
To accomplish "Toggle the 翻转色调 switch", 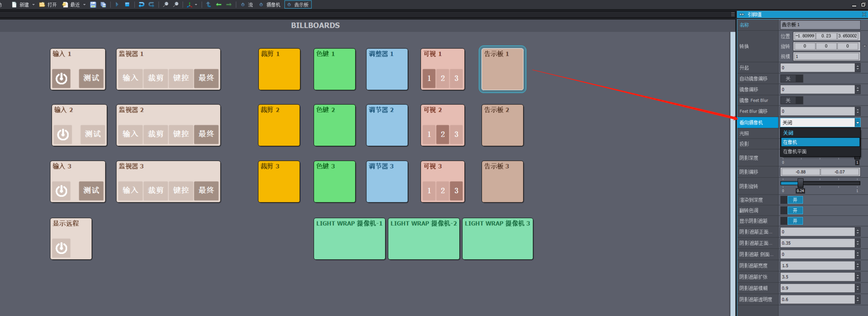I will pyautogui.click(x=792, y=210).
